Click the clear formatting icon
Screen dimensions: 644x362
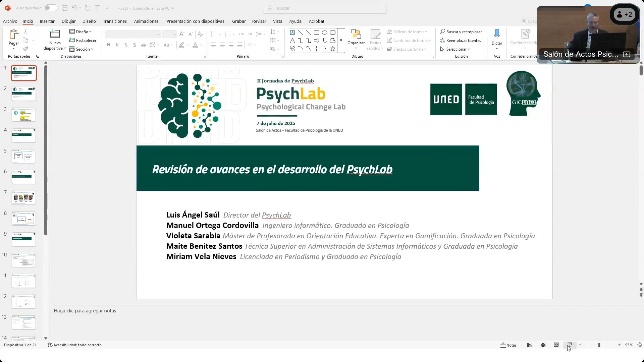coord(200,34)
